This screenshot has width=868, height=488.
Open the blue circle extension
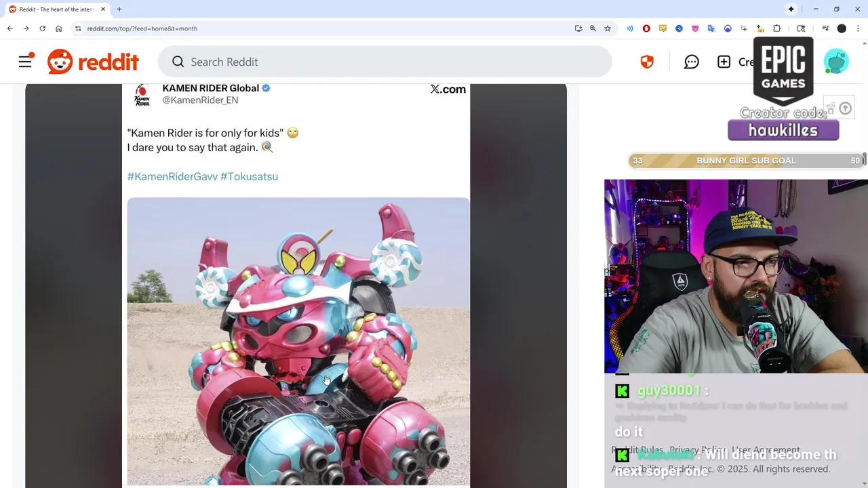click(x=679, y=28)
